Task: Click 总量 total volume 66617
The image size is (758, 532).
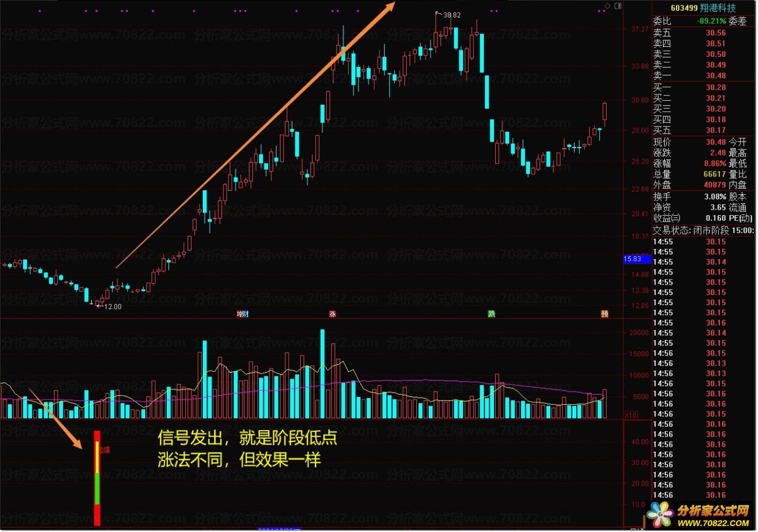Action: coord(715,174)
